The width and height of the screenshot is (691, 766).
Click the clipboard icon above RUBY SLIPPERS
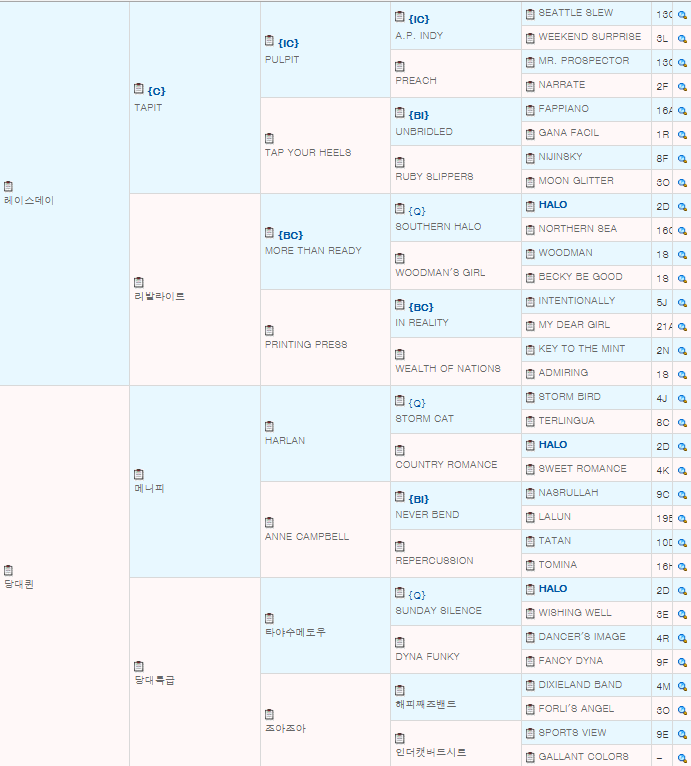(399, 162)
